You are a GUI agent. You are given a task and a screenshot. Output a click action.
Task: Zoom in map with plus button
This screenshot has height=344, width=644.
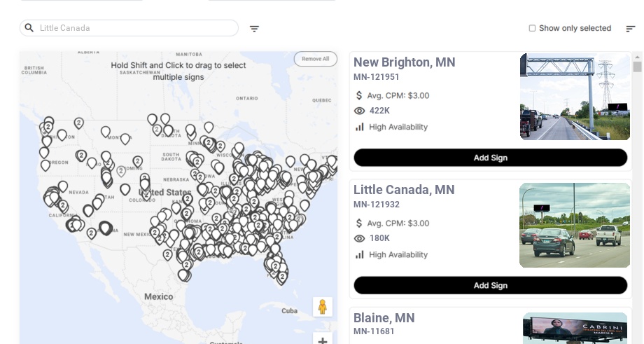[323, 340]
